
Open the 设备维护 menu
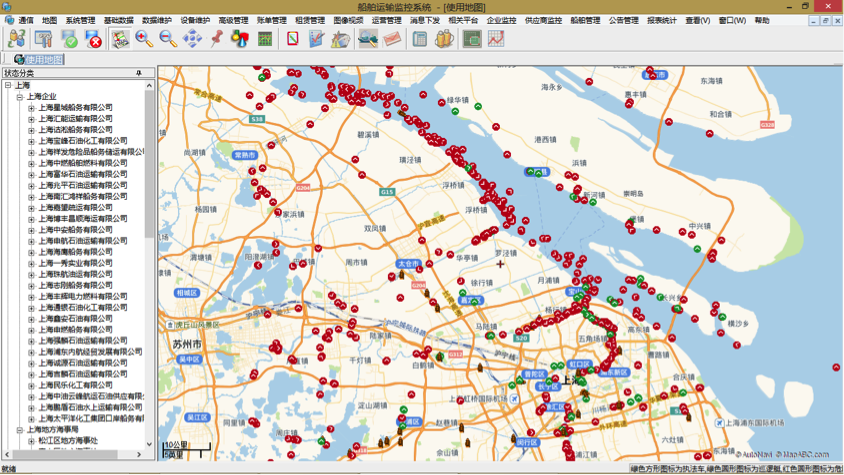pos(195,20)
